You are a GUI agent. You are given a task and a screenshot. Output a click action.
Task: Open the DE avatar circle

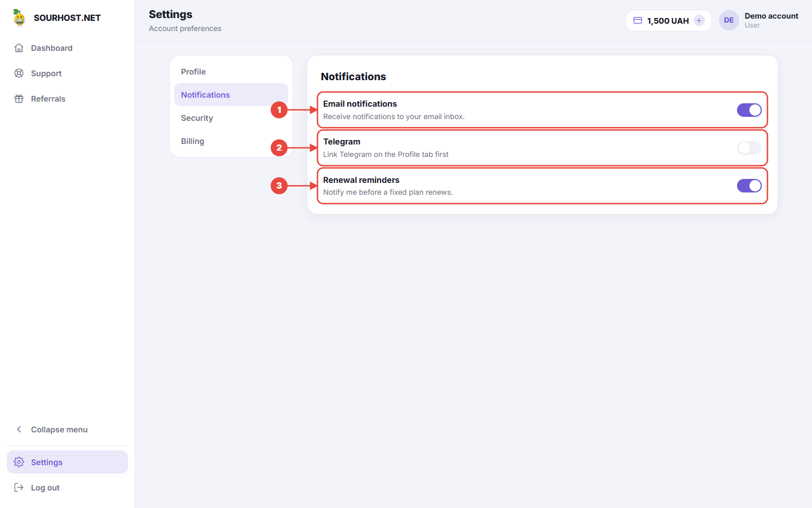click(729, 20)
